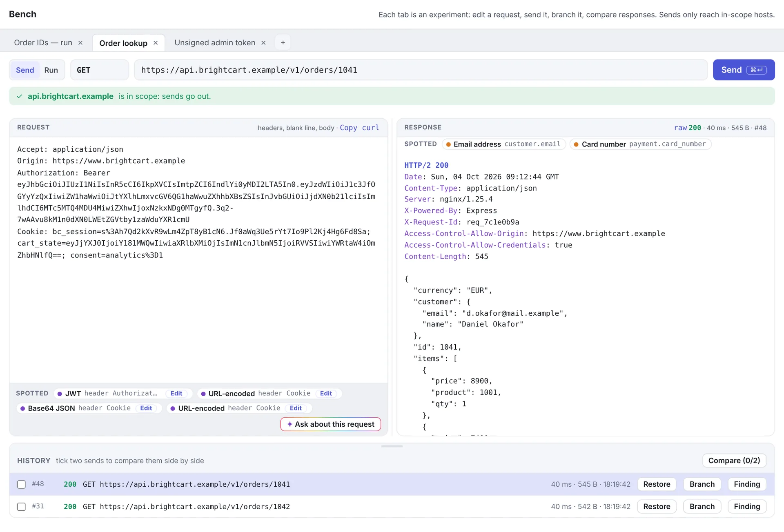This screenshot has width=784, height=532.
Task: Select the 'Card number' spotted chip
Action: point(640,144)
